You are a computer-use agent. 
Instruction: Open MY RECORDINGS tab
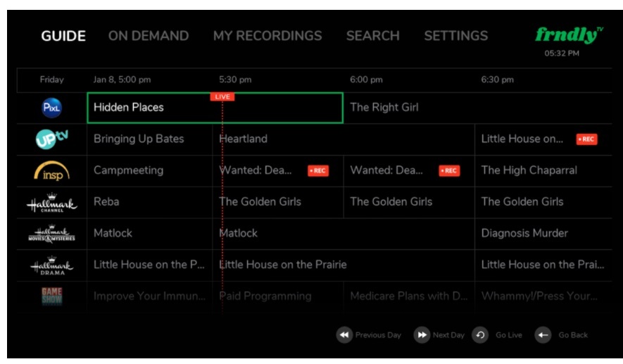(268, 36)
